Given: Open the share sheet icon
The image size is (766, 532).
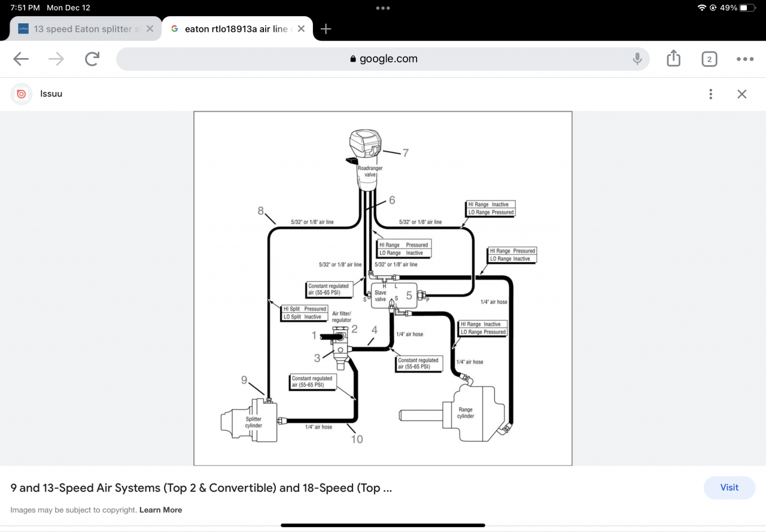Looking at the screenshot, I should coord(673,58).
